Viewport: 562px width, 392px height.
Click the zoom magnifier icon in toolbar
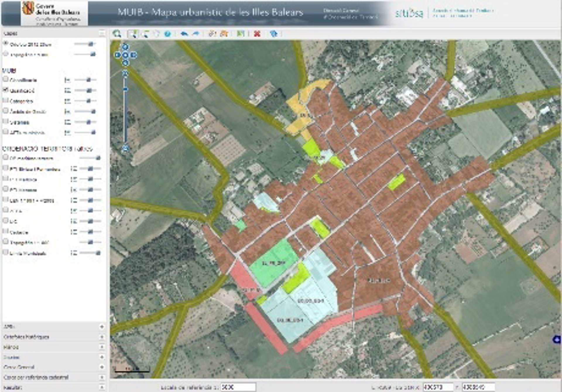pos(117,34)
